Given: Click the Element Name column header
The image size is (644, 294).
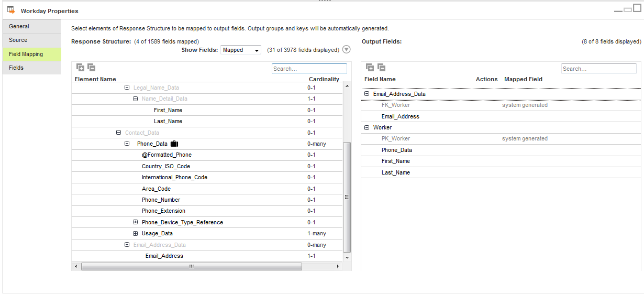Looking at the screenshot, I should (x=95, y=79).
